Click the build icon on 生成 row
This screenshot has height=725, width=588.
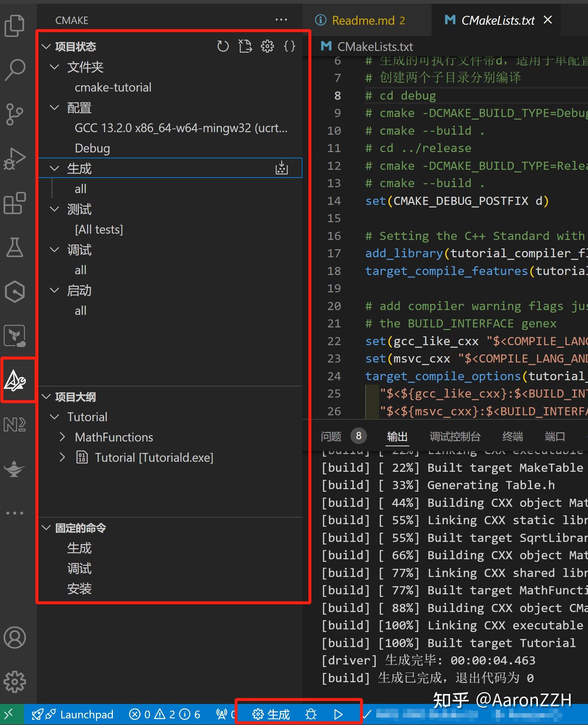[x=281, y=168]
